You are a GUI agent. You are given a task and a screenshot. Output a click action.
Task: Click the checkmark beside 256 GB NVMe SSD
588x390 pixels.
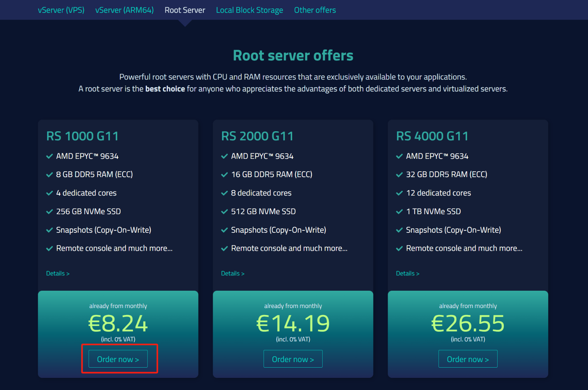[50, 211]
